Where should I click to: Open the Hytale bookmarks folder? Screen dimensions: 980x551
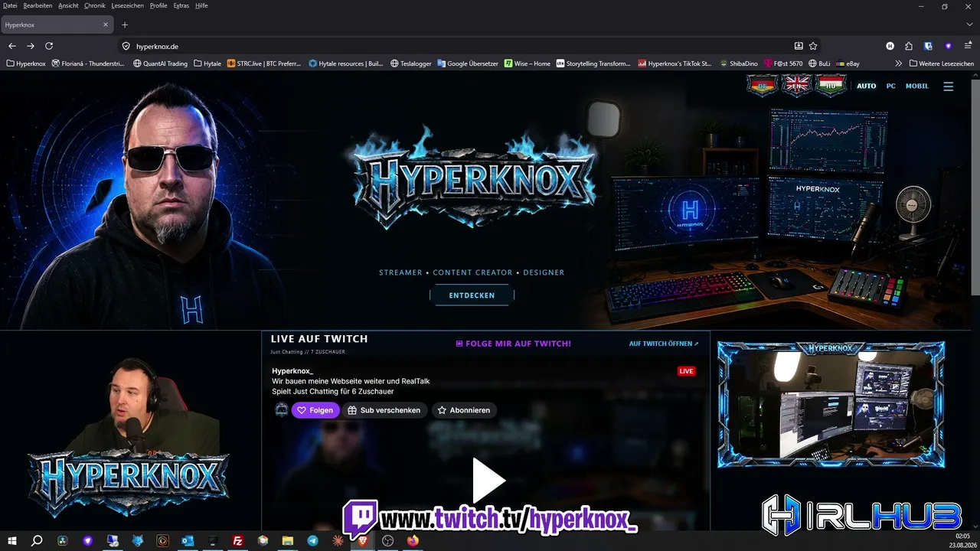pos(207,64)
